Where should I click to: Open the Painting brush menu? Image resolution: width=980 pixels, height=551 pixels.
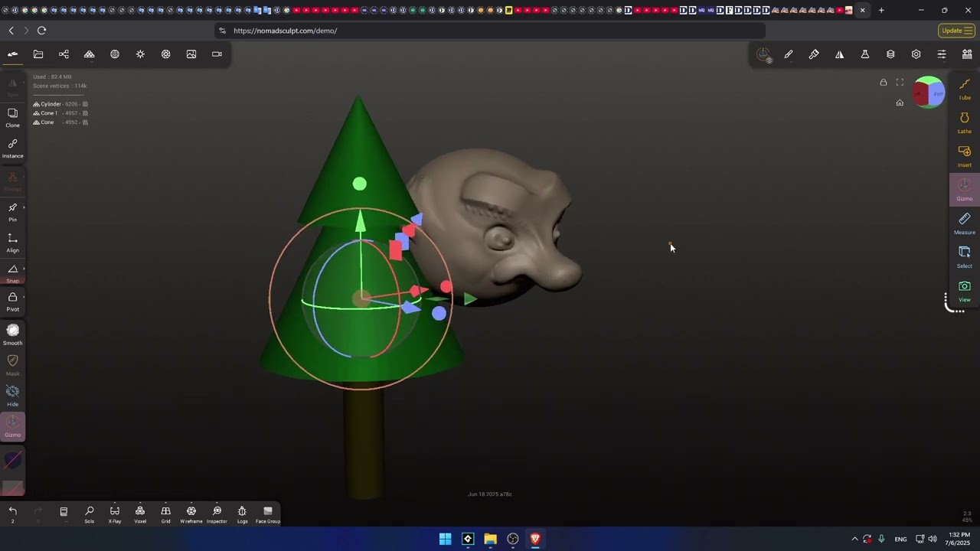pos(814,54)
